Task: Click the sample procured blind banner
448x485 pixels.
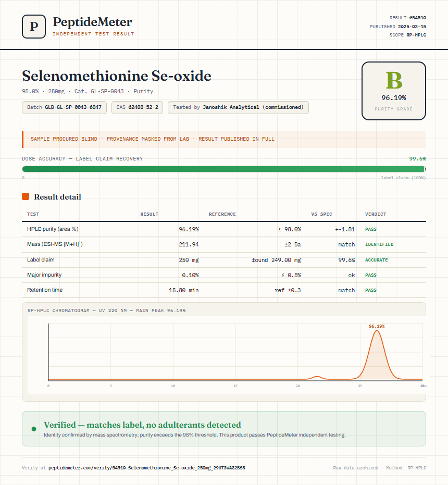Action: [x=224, y=139]
